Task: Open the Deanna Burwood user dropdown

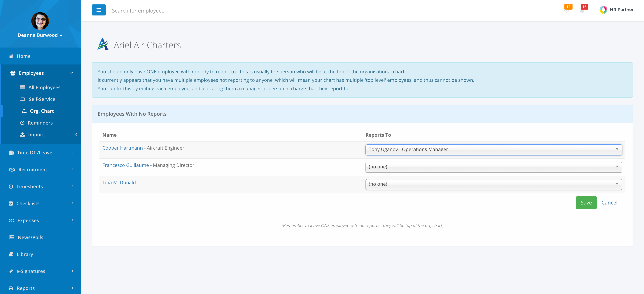Action: coord(40,35)
